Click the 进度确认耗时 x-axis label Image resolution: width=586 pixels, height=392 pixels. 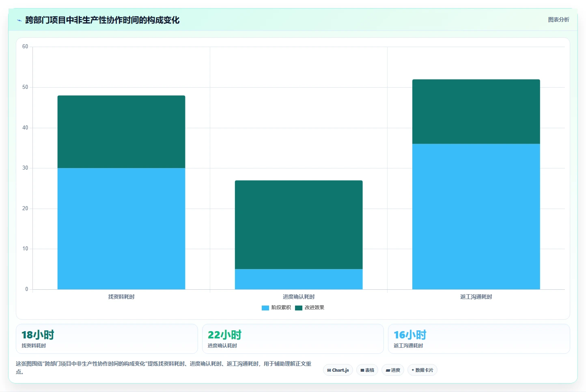(x=299, y=297)
